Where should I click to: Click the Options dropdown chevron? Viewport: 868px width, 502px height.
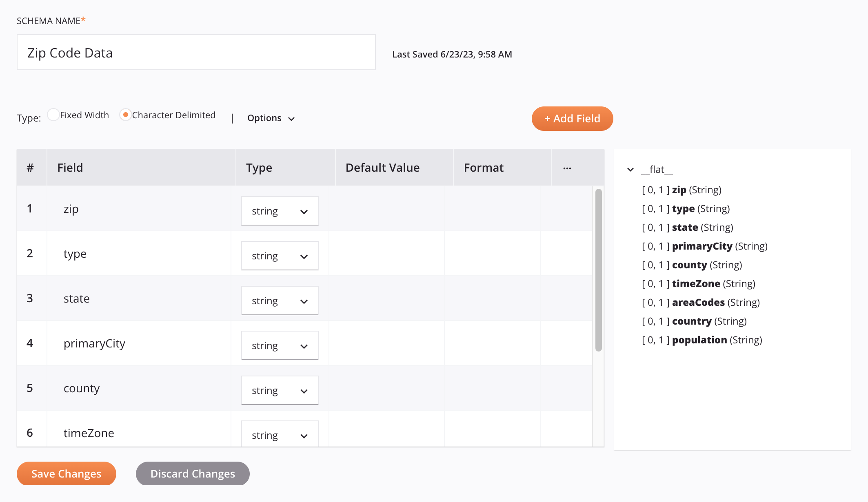point(292,118)
